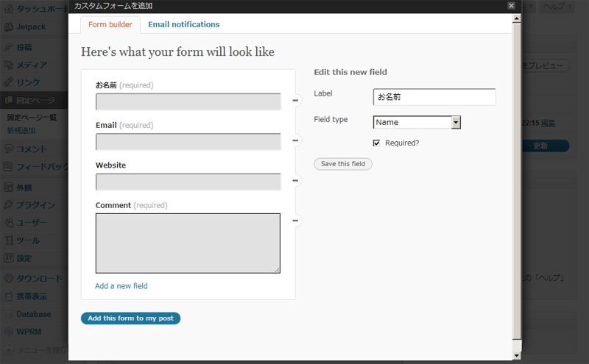589x364 pixels.
Task: Click the 投稿 pin icon in the sidebar
Action: click(x=8, y=47)
